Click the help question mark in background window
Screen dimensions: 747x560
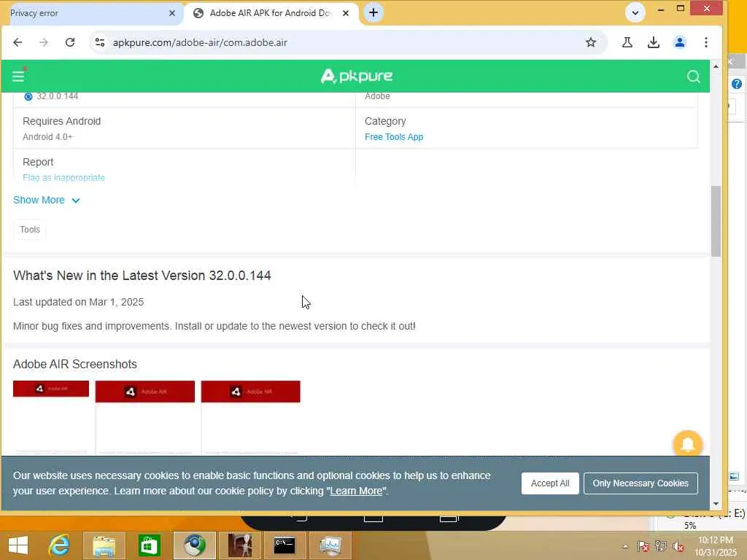[x=737, y=85]
